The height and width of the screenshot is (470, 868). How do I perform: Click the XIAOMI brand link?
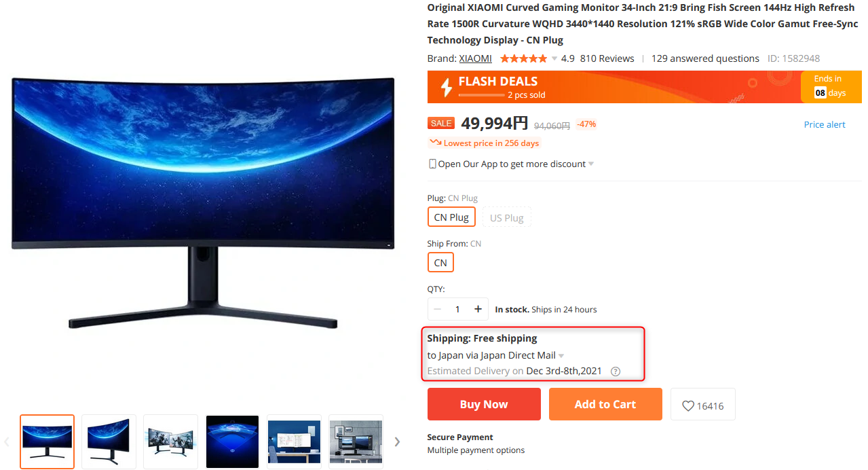(475, 58)
